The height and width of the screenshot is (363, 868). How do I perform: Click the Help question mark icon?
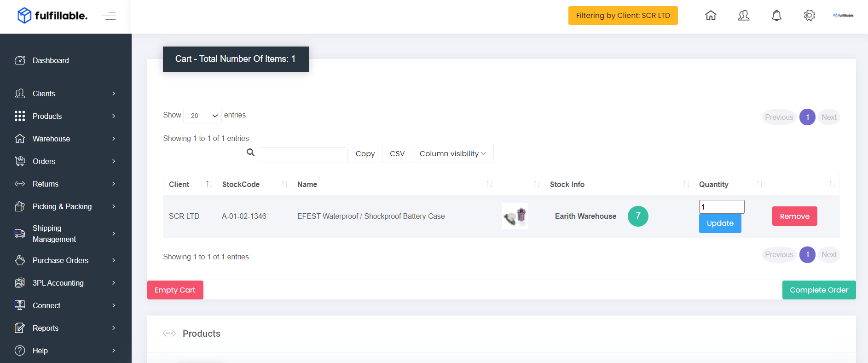pyautogui.click(x=20, y=351)
